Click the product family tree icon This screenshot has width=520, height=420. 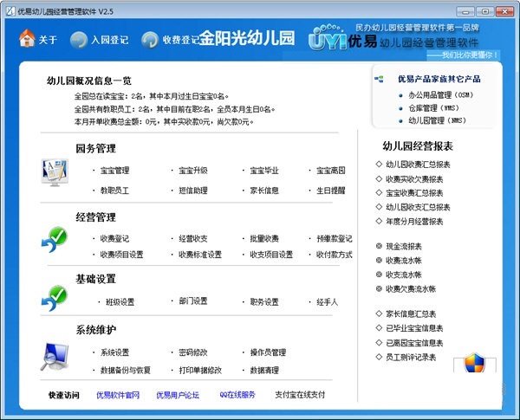(x=379, y=79)
